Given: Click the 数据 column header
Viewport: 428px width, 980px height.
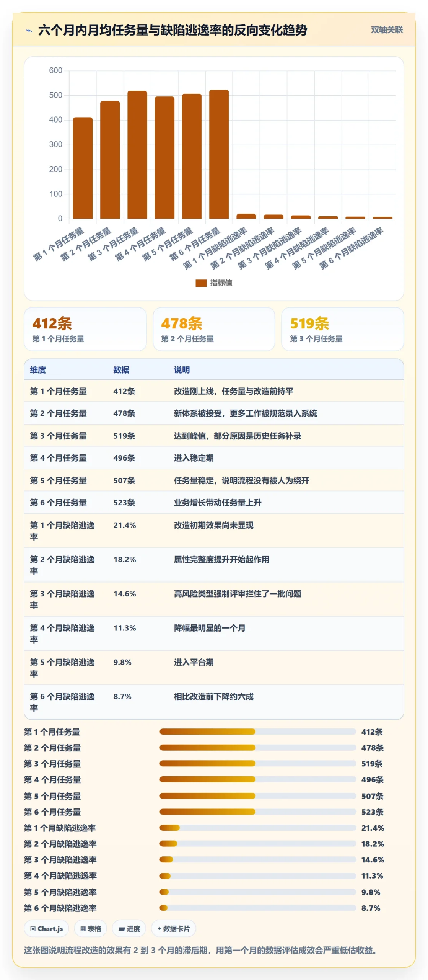Looking at the screenshot, I should click(x=121, y=370).
